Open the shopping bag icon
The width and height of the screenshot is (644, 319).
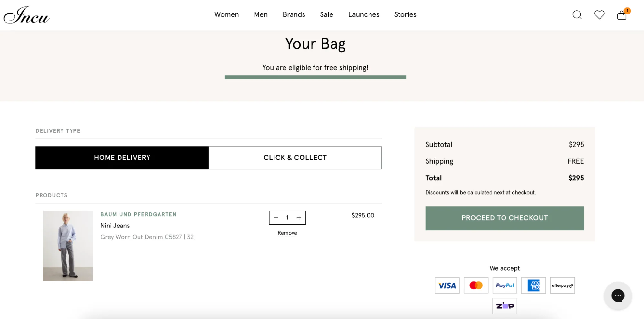coord(622,15)
